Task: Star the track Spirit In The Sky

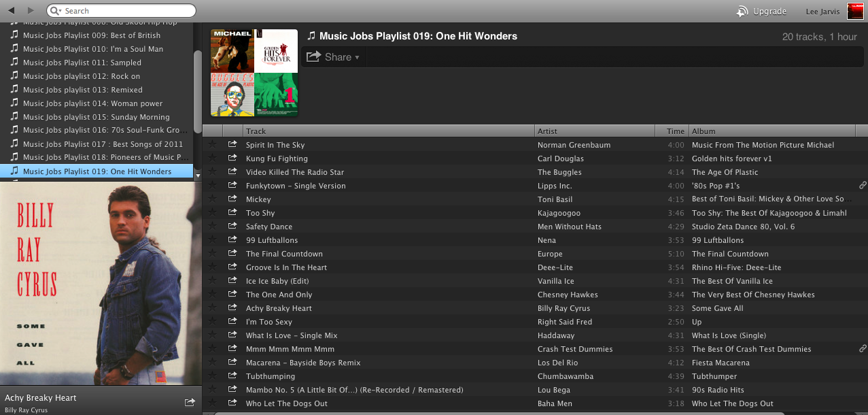Action: pos(212,144)
